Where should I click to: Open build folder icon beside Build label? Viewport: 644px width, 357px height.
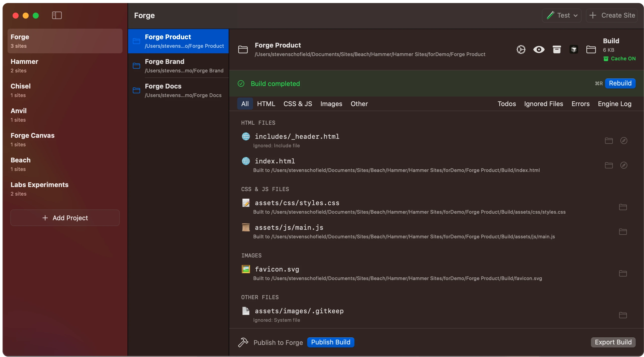591,50
